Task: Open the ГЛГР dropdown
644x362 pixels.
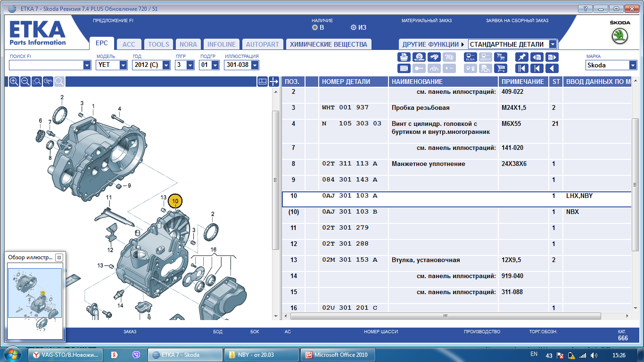Action: tap(190, 65)
